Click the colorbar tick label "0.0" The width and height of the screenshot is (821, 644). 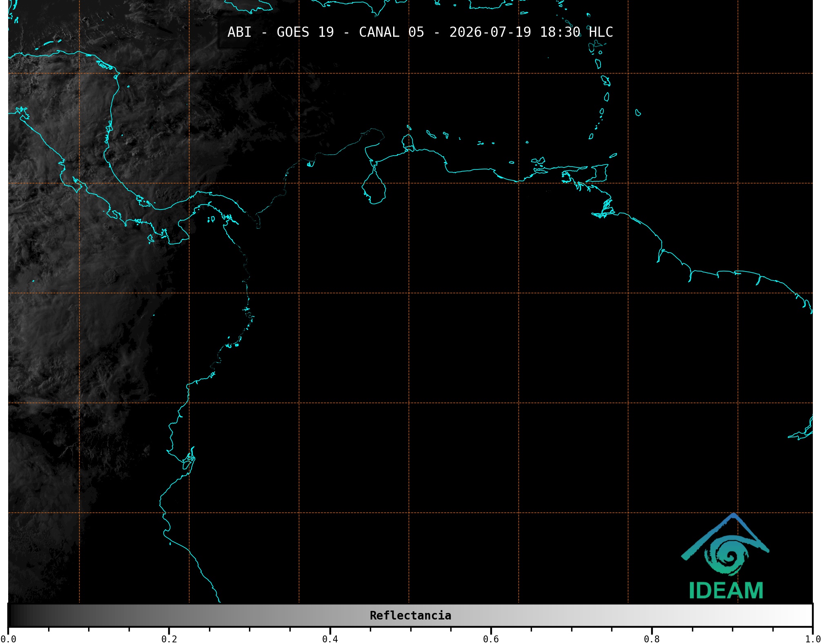(9, 639)
